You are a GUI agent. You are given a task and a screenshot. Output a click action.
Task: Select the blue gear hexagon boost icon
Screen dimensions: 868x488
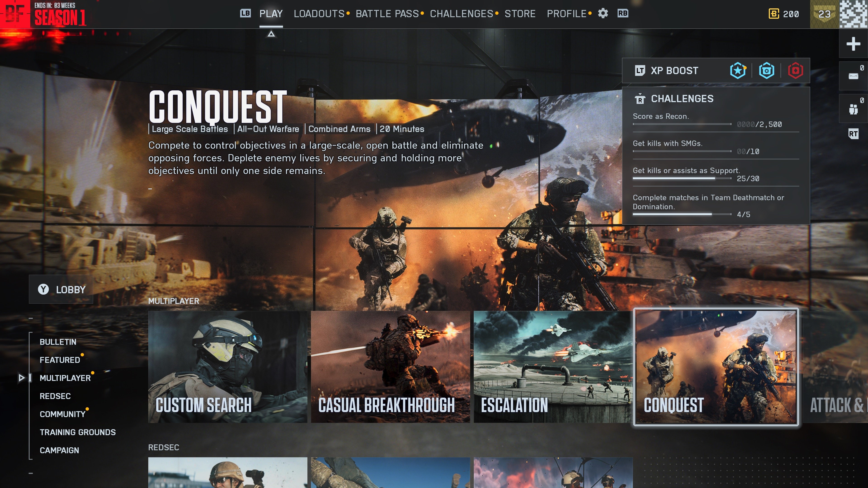click(766, 71)
